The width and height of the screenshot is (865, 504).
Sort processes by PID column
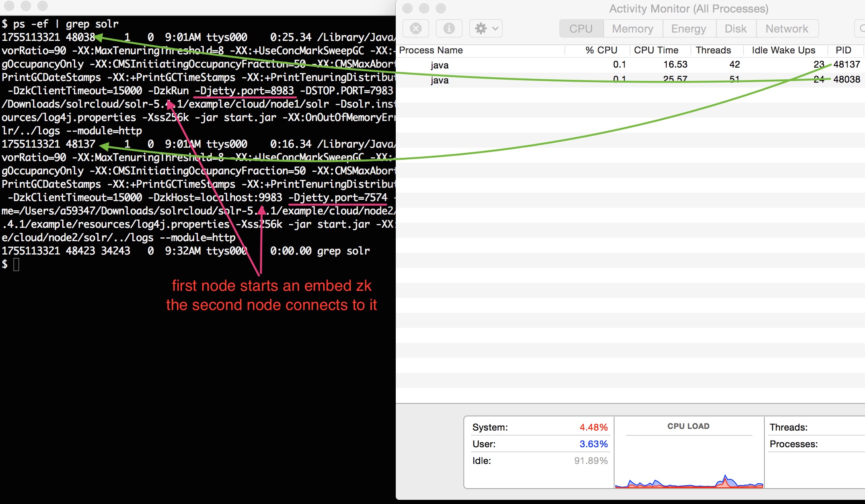click(844, 50)
